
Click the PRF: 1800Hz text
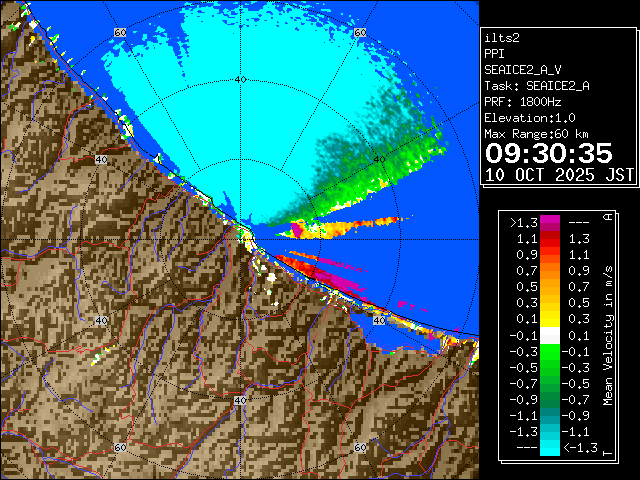[522, 102]
